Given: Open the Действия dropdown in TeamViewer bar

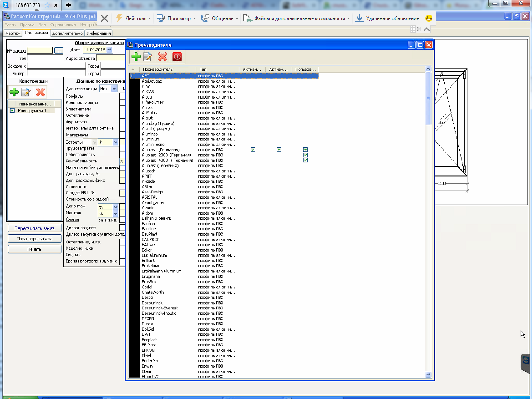Looking at the screenshot, I should click(x=133, y=18).
